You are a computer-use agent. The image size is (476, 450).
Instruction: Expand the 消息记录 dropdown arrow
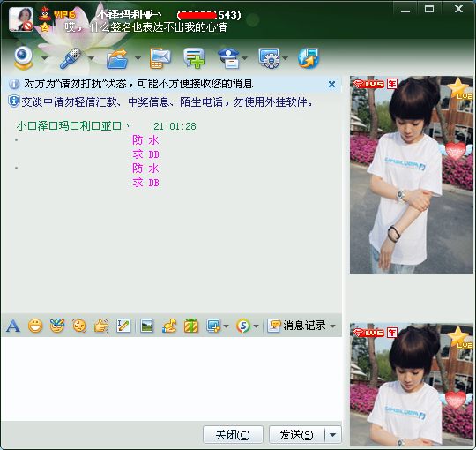332,326
